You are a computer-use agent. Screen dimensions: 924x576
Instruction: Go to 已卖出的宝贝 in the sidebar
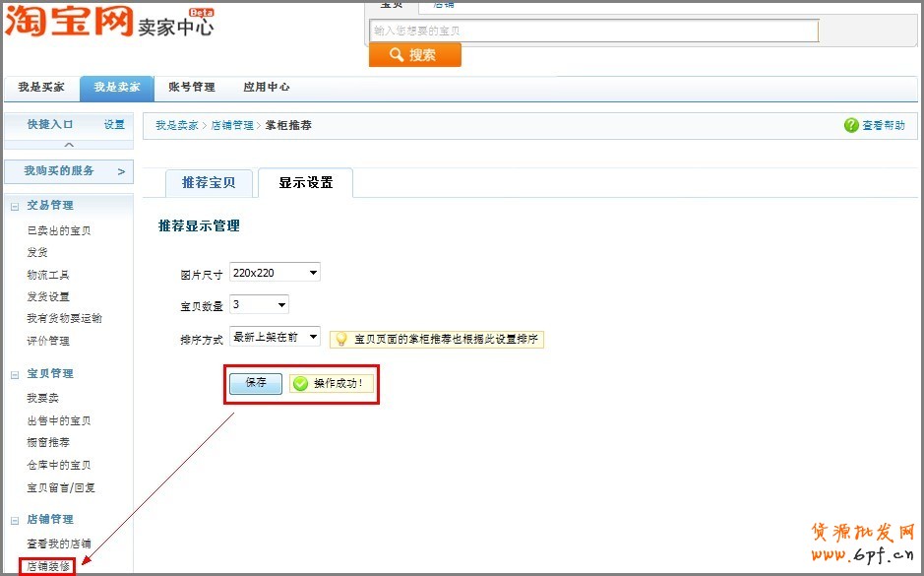click(58, 230)
